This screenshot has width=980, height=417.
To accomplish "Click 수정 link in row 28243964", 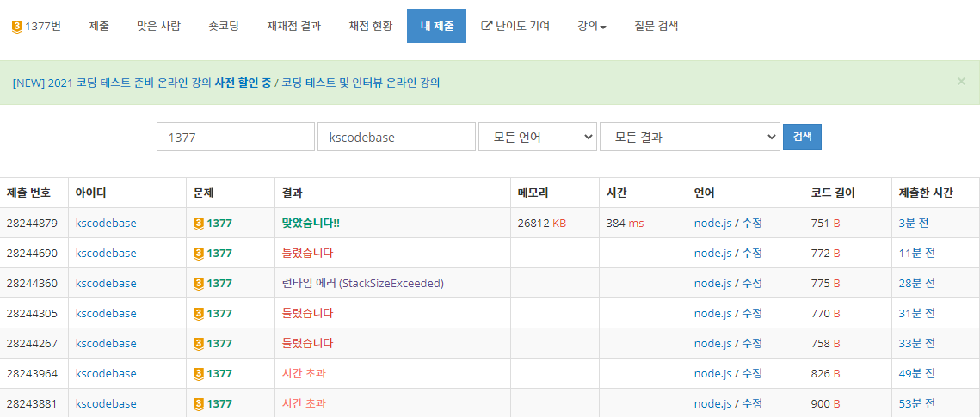I will click(x=752, y=373).
